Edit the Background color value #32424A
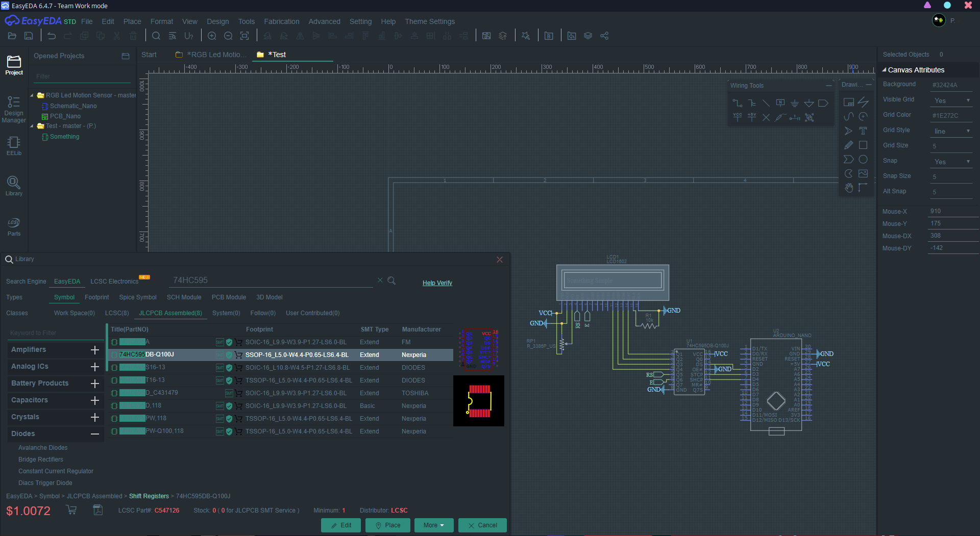The height and width of the screenshot is (536, 980). [x=951, y=85]
